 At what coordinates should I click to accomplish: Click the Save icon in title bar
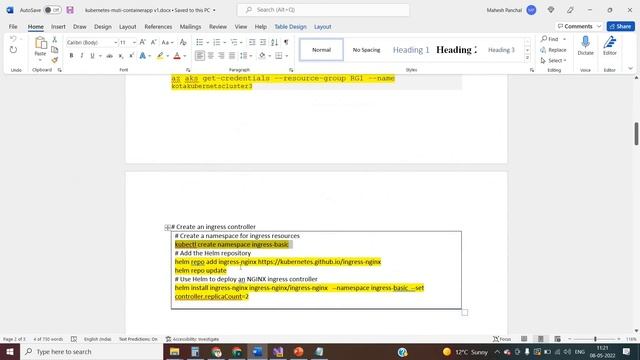70,10
